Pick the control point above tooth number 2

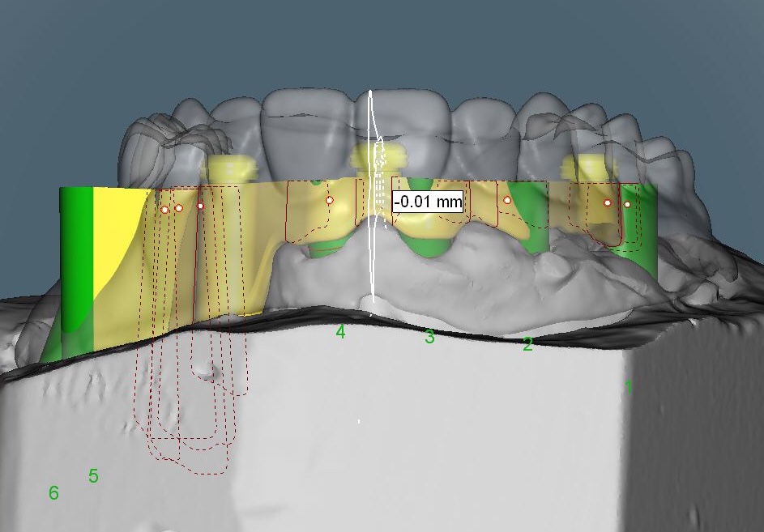[x=507, y=200]
